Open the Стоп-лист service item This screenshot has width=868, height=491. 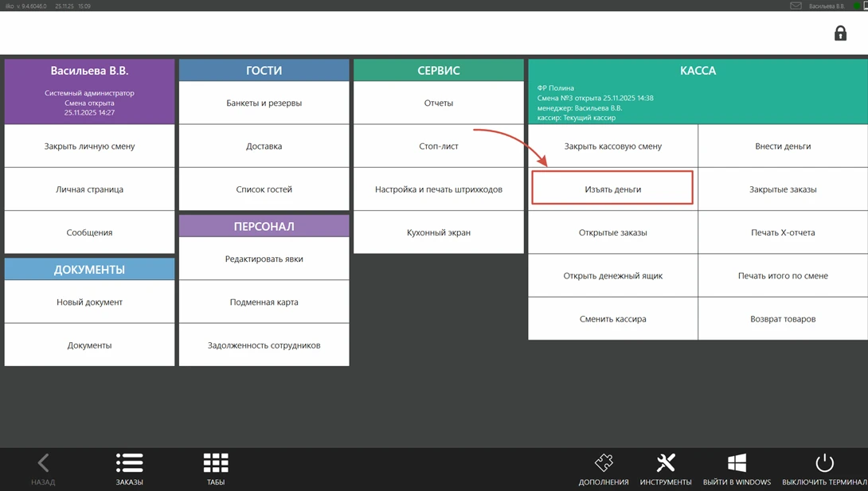[x=439, y=146]
